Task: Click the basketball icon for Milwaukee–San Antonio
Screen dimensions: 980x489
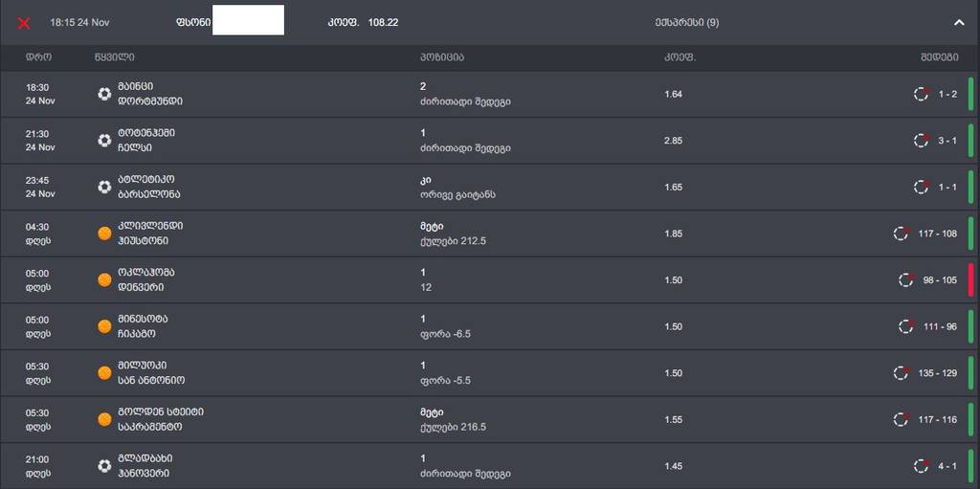Action: (104, 372)
